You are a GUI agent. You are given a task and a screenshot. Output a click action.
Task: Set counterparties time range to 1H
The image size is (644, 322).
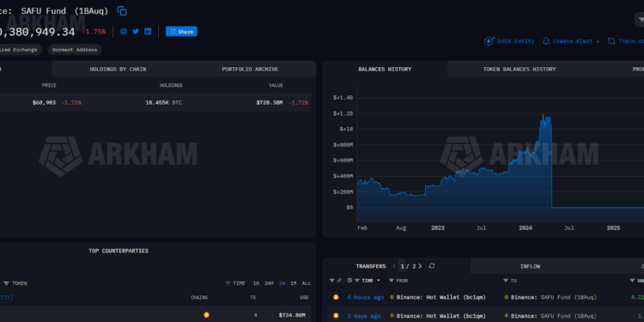point(256,283)
